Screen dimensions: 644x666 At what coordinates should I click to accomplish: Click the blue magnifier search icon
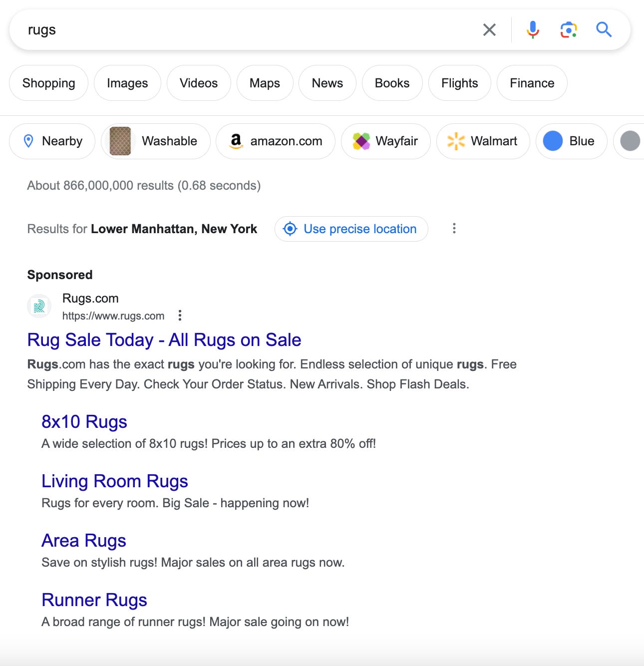pos(604,30)
